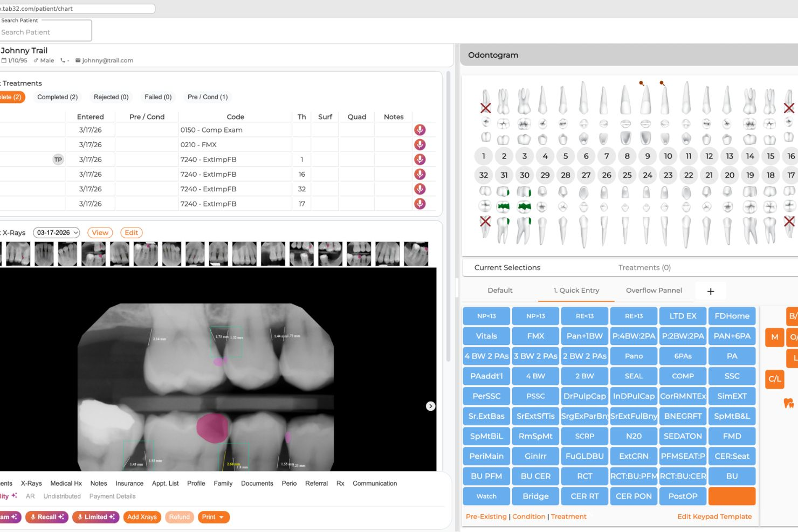The image size is (798, 532).
Task: Switch to Overflow Pannel tab
Action: coord(654,291)
